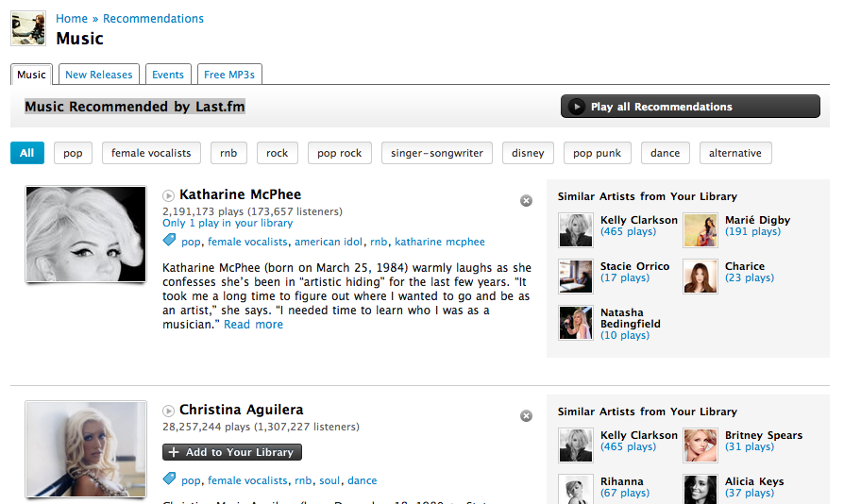
Task: Play Christina Aguilera radio icon
Action: click(168, 411)
